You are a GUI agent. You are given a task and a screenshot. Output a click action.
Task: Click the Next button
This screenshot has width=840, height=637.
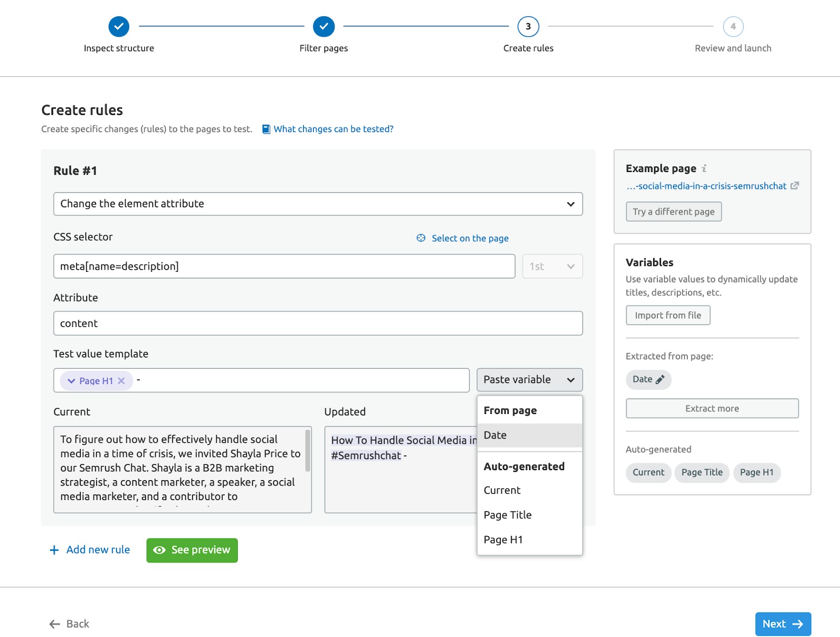[x=782, y=624]
